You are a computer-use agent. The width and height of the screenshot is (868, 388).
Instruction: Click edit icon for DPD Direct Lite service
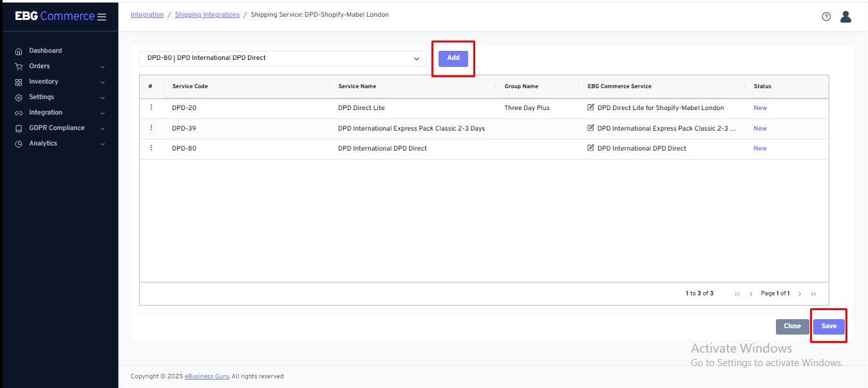pyautogui.click(x=591, y=107)
